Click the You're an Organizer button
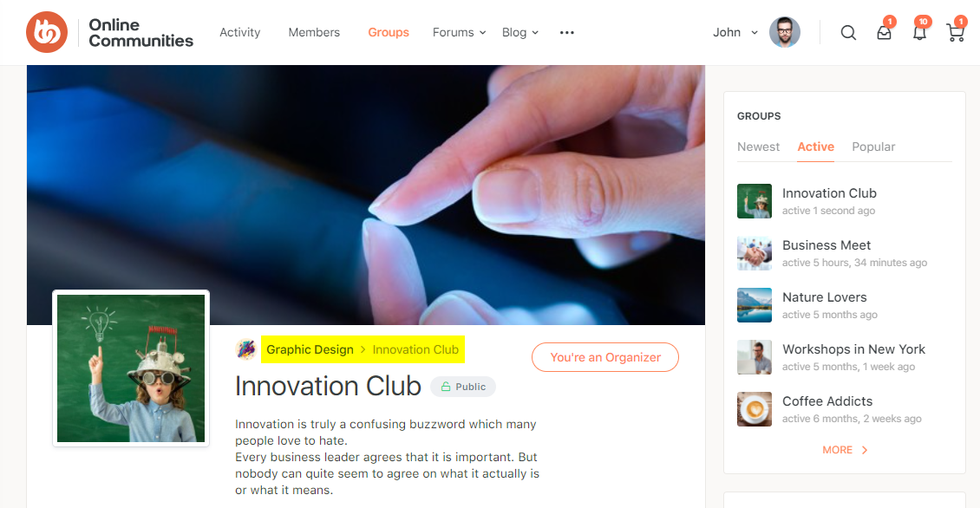Viewport: 980px width, 508px height. coord(605,357)
